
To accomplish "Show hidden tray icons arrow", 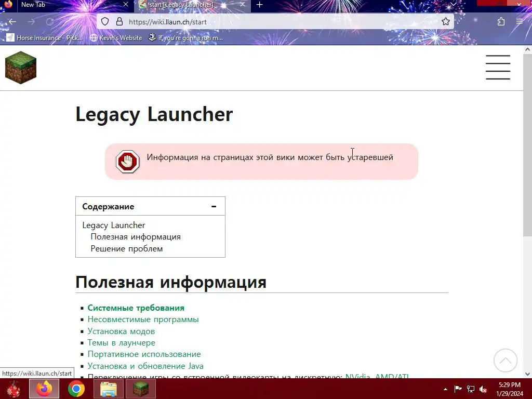I will click(445, 389).
